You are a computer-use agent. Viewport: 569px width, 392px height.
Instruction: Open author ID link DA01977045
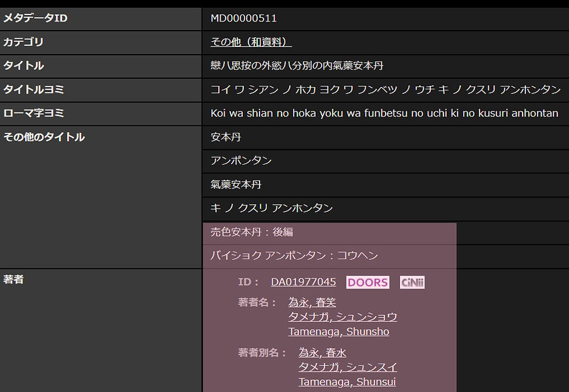303,282
